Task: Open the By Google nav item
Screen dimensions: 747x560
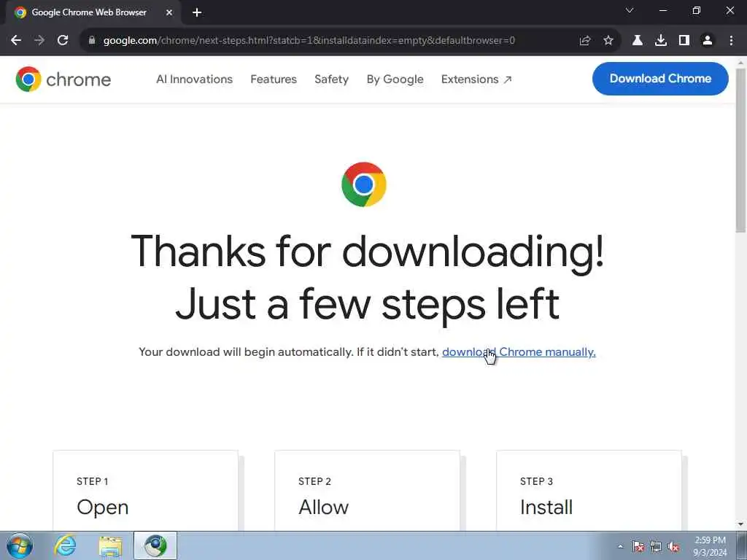Action: click(395, 79)
